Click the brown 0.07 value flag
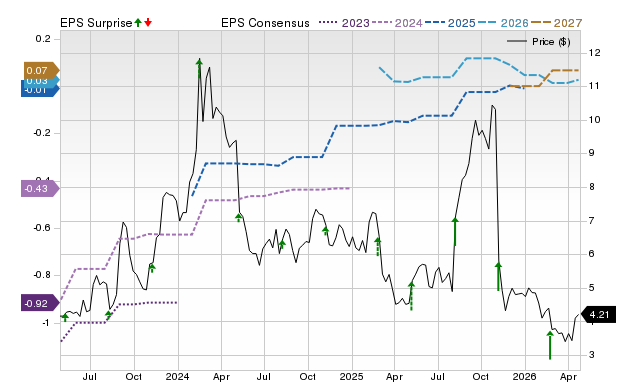This screenshot has height=382, width=640. pyautogui.click(x=41, y=71)
